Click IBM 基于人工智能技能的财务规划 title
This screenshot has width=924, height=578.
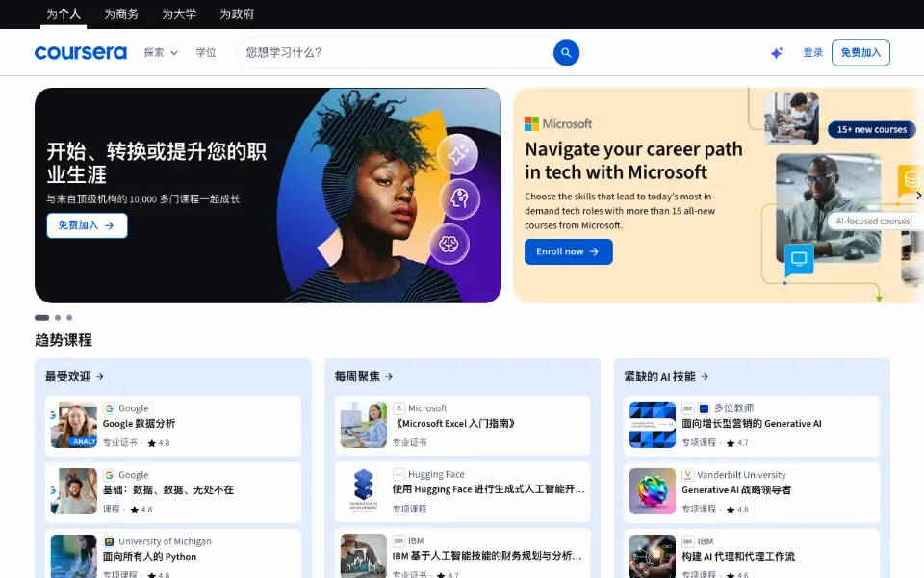(x=489, y=556)
